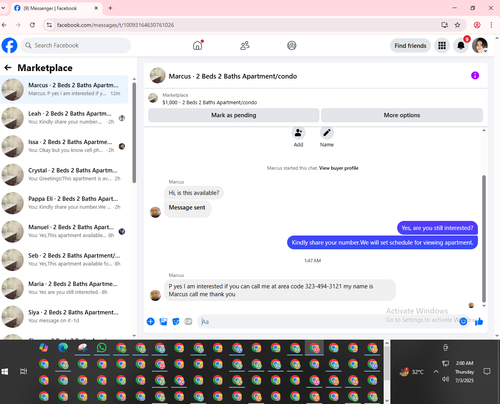Click the chat messages scrollbar
Viewport: 500px width, 404px height.
tap(484, 239)
